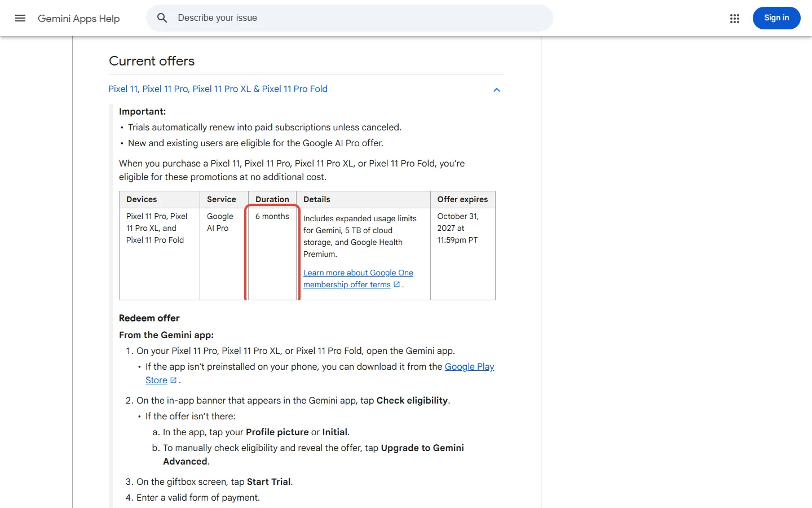Click the expanded usage limits details text
The height and width of the screenshot is (508, 812).
tap(360, 237)
